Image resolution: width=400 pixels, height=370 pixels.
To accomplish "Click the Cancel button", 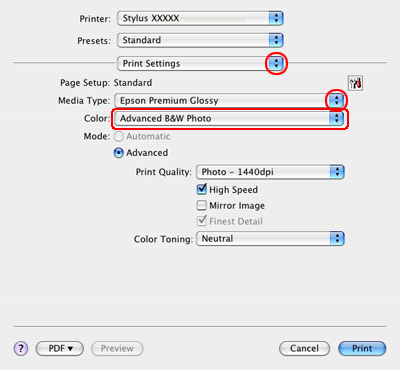I will (304, 349).
